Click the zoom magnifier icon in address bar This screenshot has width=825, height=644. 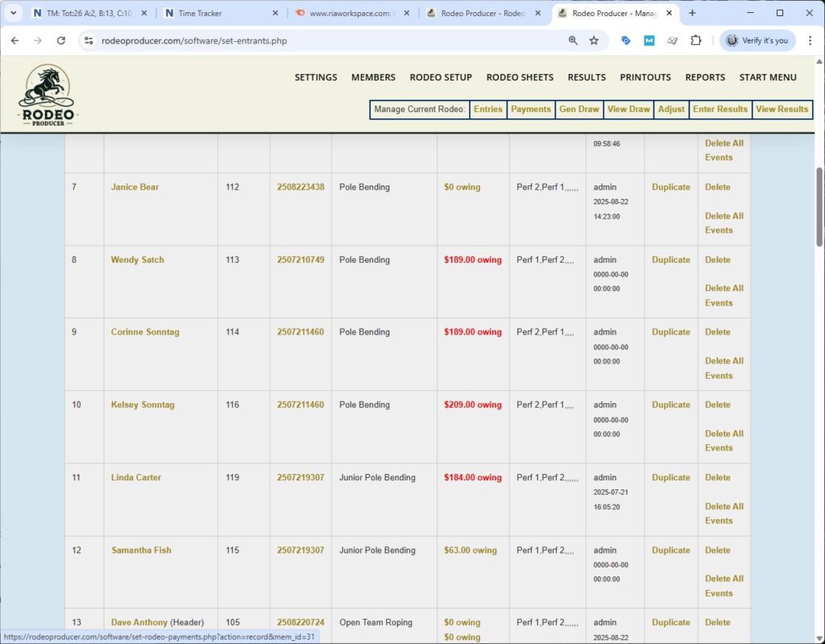573,40
